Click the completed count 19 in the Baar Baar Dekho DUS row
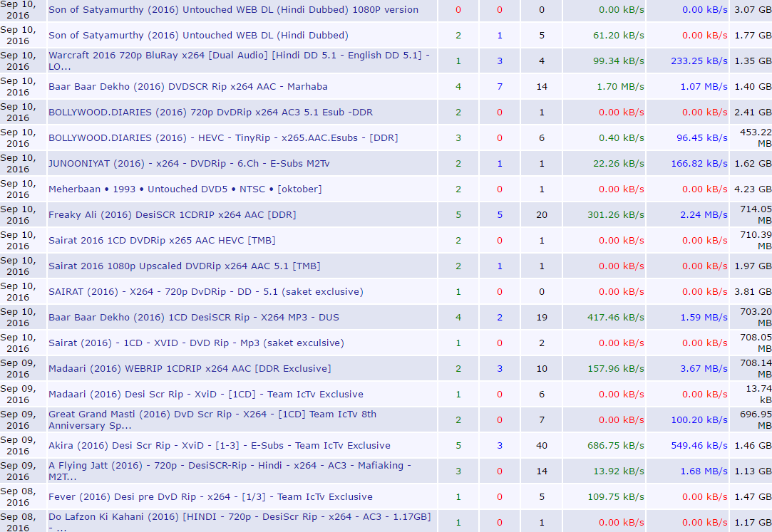The width and height of the screenshot is (772, 532). click(x=542, y=317)
